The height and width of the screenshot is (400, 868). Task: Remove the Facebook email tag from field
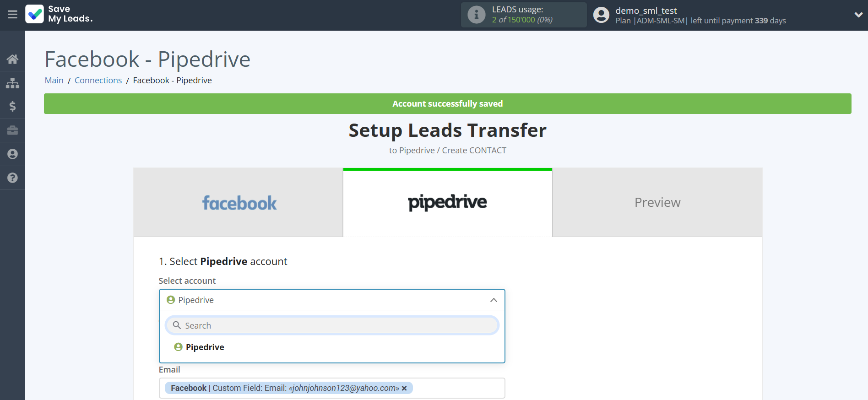pyautogui.click(x=404, y=388)
